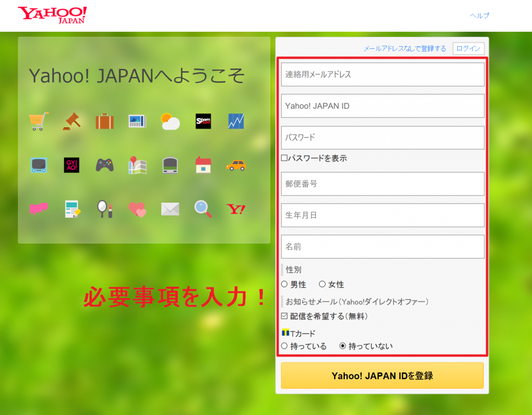The height and width of the screenshot is (415, 532).
Task: Open the weather sun-cloud icon
Action: click(x=170, y=122)
